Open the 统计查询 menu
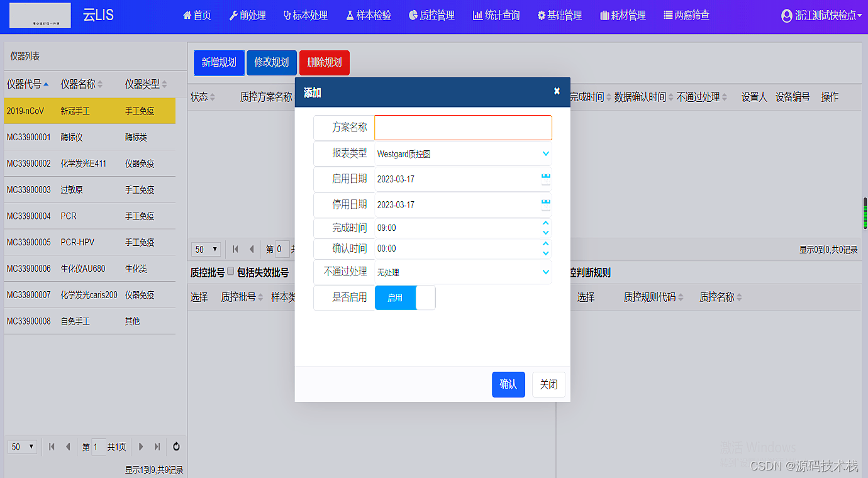868x478 pixels. click(x=496, y=16)
